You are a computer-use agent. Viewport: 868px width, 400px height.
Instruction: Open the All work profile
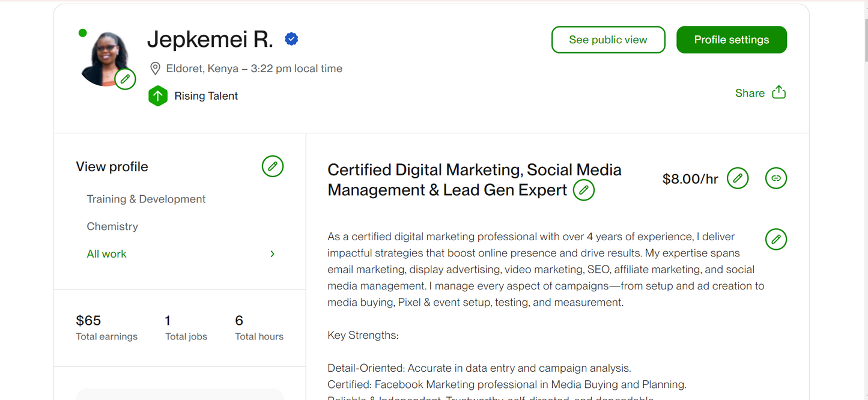point(107,254)
